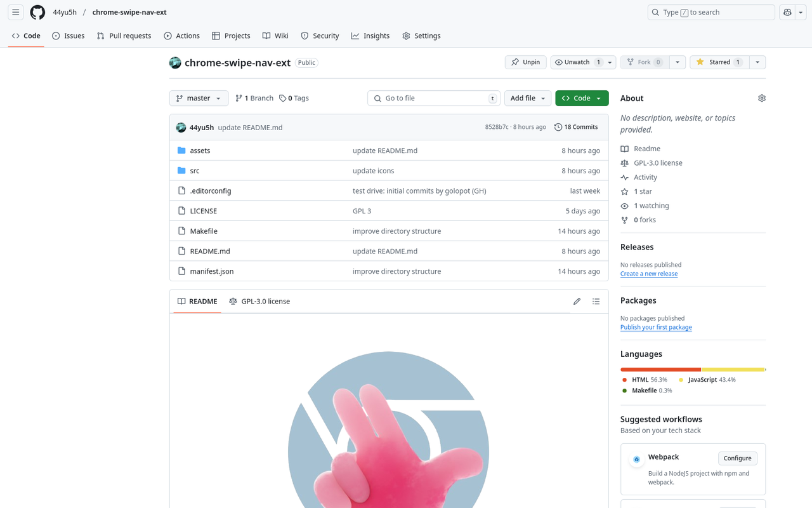812x508 pixels.
Task: Open the dropdown arrow beside Copilot
Action: (801, 12)
